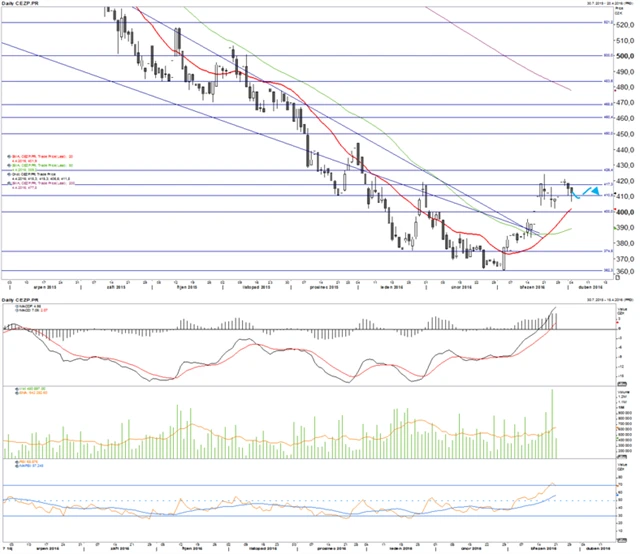Click 'listopad 2015' on the upper time axis
Screen dimensions: 640x554
257,287
